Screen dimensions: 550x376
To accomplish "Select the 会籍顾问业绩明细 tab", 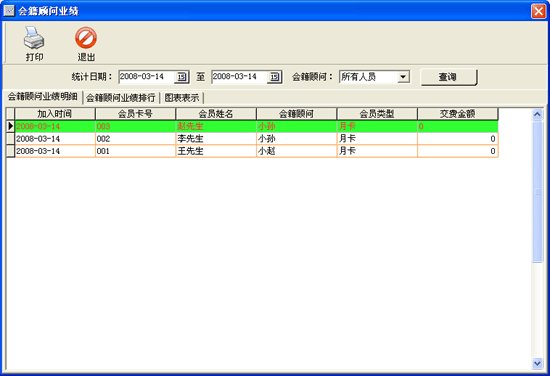I will click(42, 97).
